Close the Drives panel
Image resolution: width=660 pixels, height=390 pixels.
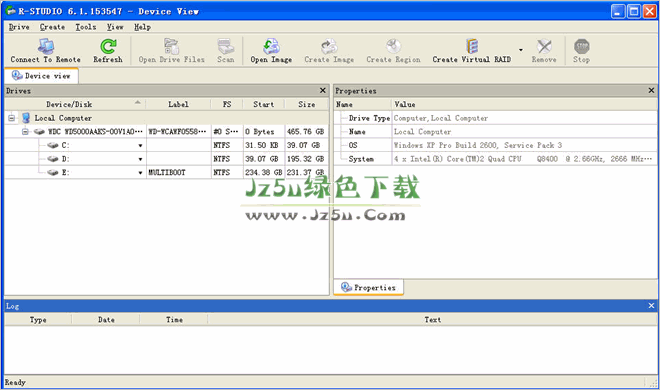[322, 90]
